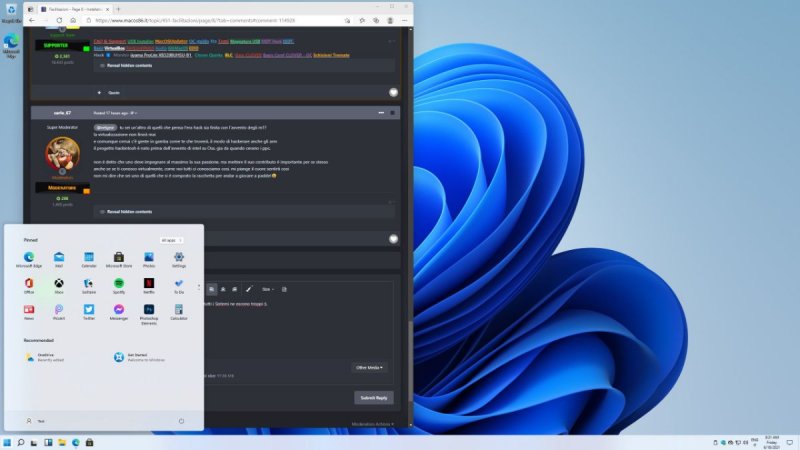Open the notification center icon
The width and height of the screenshot is (800, 450).
(x=790, y=442)
